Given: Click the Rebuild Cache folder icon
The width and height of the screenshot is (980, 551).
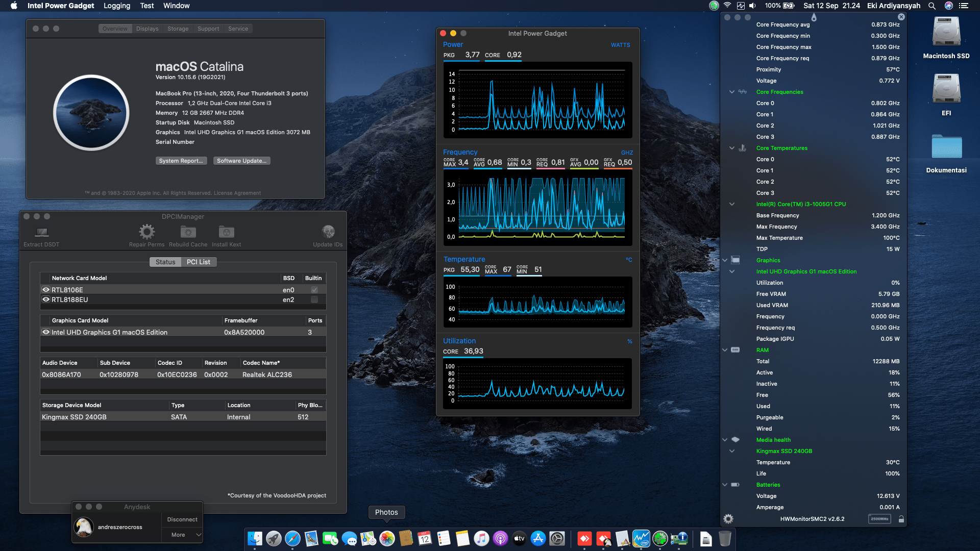Looking at the screenshot, I should pos(188,233).
